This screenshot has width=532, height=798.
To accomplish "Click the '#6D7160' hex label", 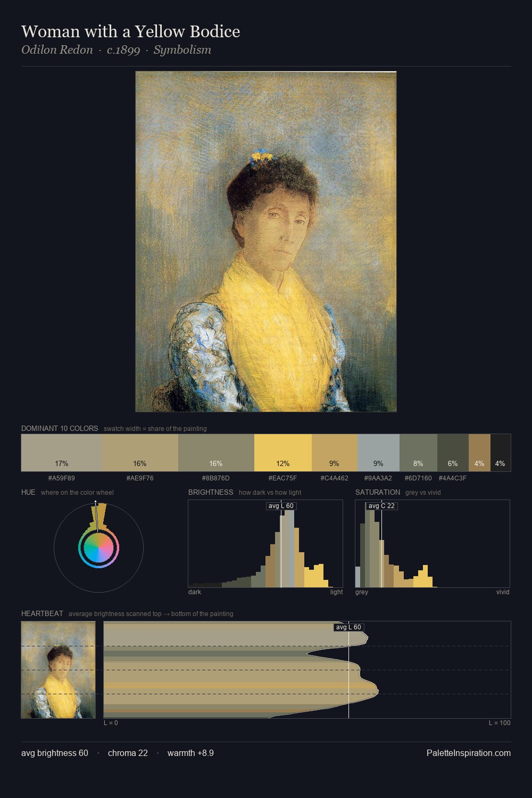I will click(x=418, y=478).
